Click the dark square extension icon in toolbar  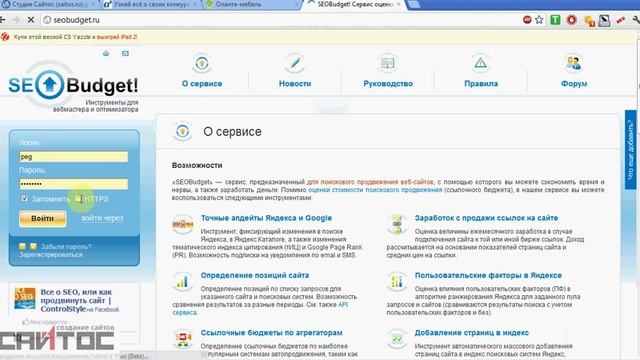point(604,20)
